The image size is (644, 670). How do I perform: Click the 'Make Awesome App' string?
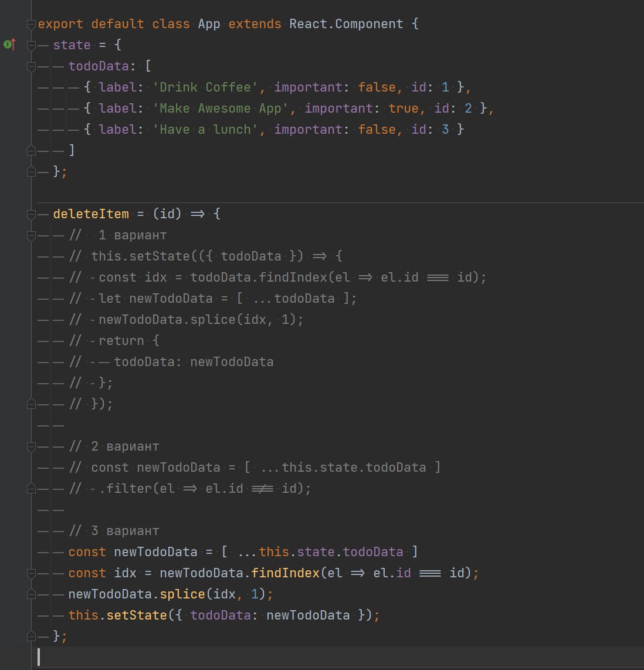click(x=221, y=108)
